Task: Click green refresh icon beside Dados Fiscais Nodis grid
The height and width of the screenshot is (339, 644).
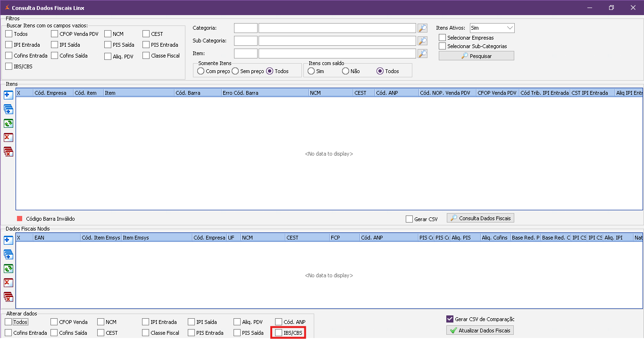Action: [8, 268]
